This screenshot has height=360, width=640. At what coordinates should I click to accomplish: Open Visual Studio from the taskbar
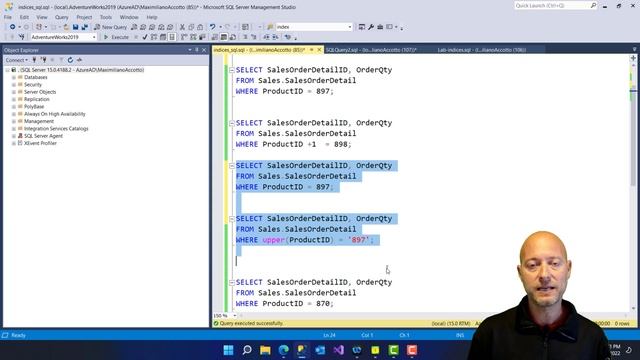click(x=339, y=350)
